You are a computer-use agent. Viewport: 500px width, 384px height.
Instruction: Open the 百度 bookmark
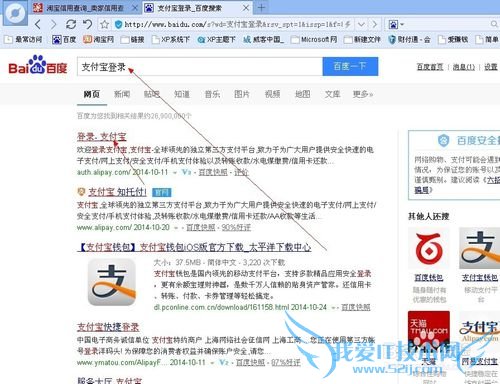(64, 40)
